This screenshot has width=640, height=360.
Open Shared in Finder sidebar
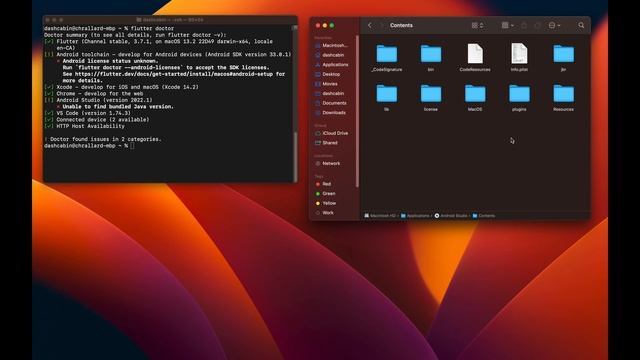[x=327, y=143]
